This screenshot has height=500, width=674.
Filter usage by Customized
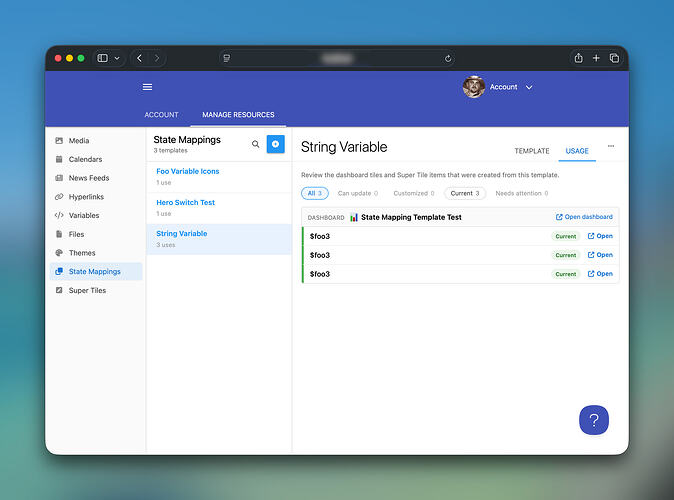[414, 193]
